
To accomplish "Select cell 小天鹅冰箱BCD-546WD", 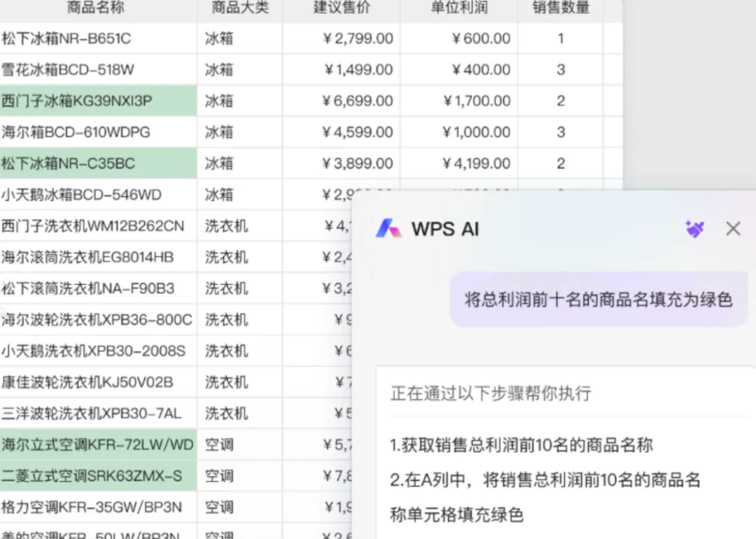I will click(x=99, y=195).
